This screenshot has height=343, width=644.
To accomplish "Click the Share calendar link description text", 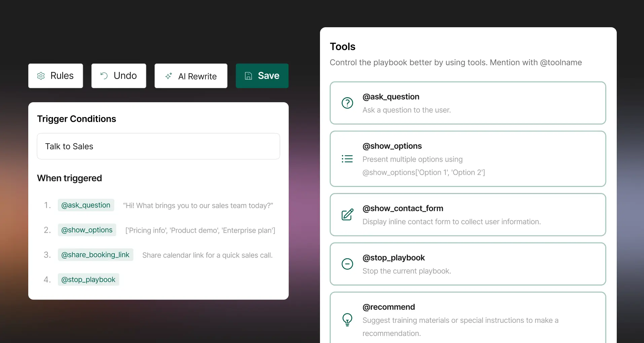I will (207, 255).
